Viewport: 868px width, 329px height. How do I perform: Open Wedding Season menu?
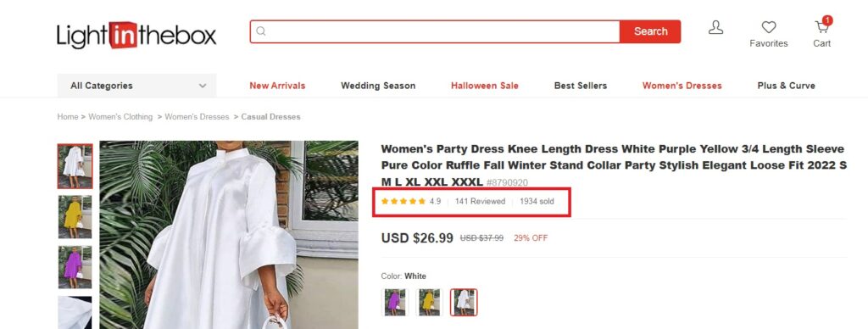coord(378,86)
